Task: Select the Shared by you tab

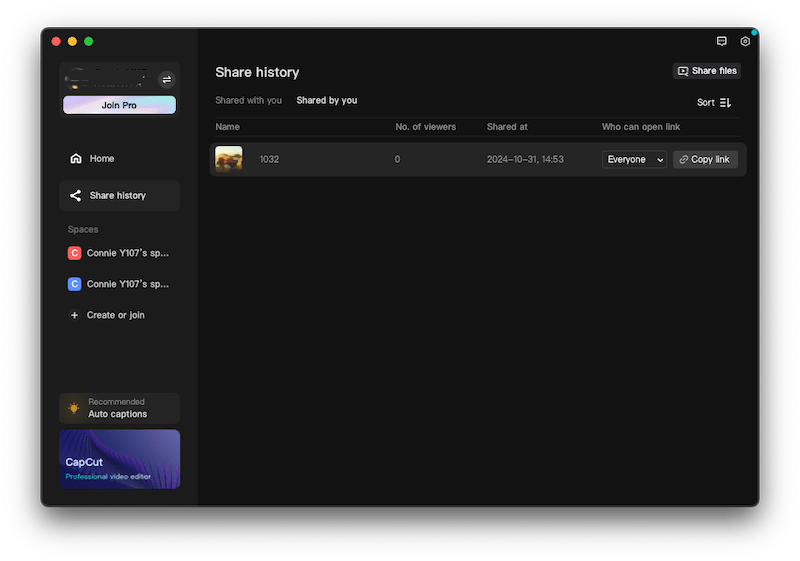Action: (326, 101)
